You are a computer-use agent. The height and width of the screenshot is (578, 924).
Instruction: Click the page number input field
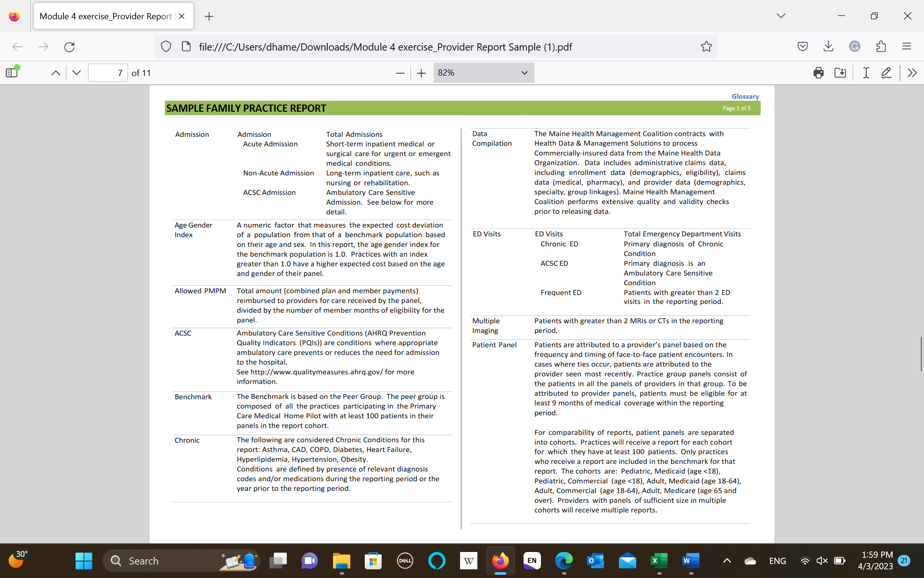click(x=108, y=73)
